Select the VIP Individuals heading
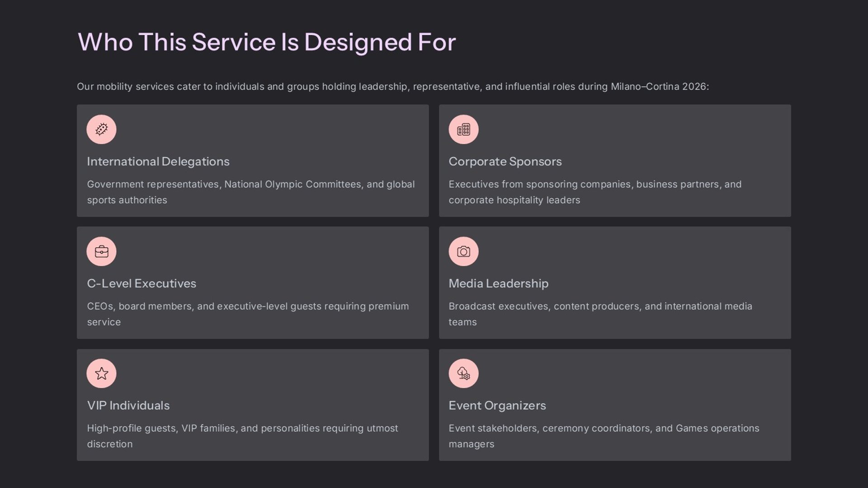This screenshot has height=488, width=868. pos(128,406)
